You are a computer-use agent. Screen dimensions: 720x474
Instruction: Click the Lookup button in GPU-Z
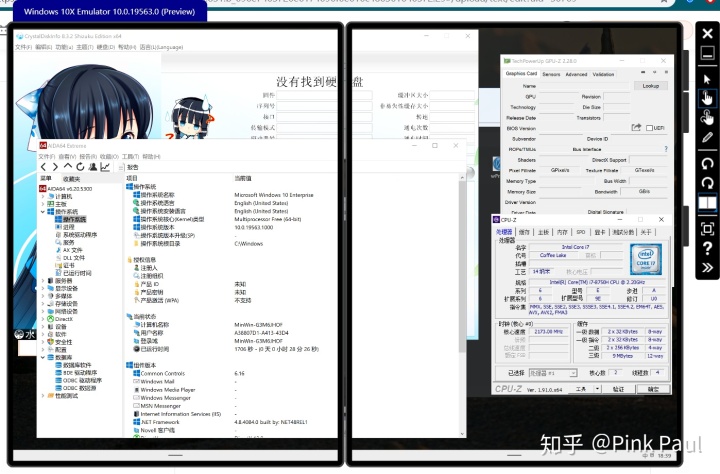(651, 86)
